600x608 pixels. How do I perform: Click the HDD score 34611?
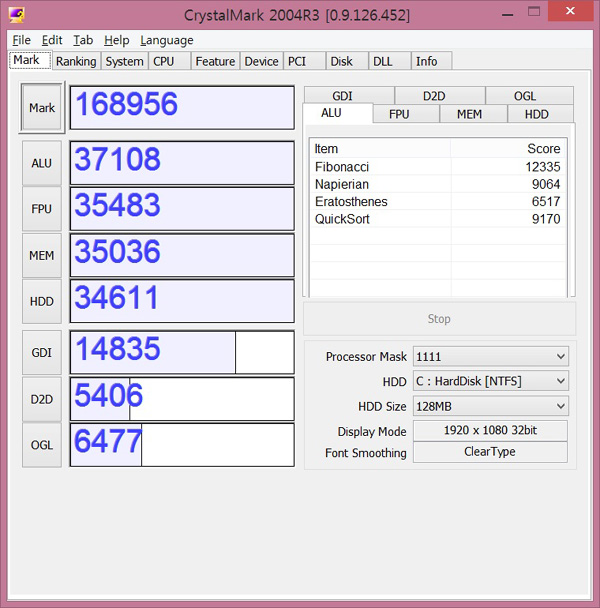[x=182, y=301]
